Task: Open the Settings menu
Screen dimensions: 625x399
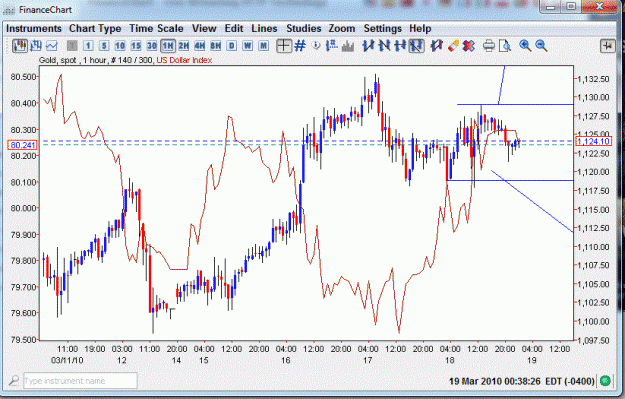Action: click(x=382, y=29)
